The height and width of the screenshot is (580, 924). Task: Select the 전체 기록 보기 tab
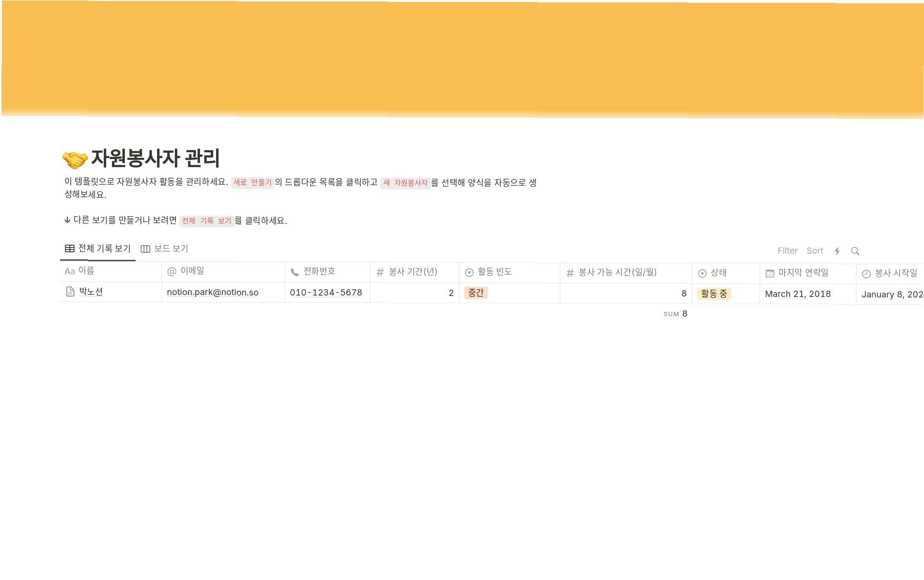104,248
